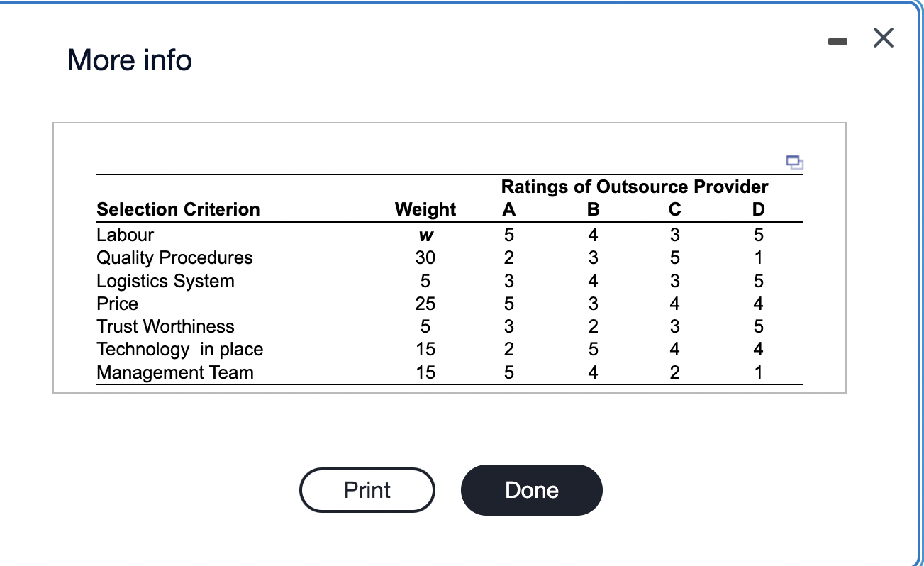
Task: Click the Print button
Action: 367,489
